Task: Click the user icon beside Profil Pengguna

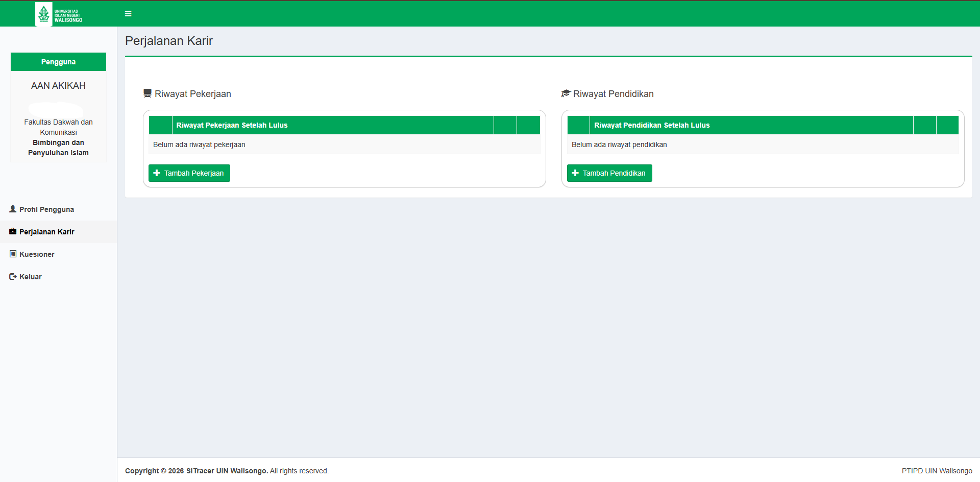Action: pyautogui.click(x=13, y=209)
